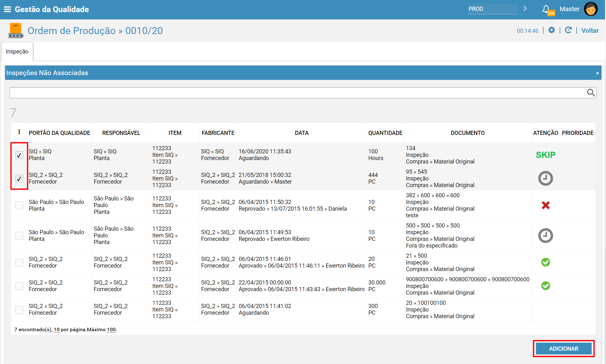
Task: Click the arrow beside PROD field
Action: pos(525,9)
